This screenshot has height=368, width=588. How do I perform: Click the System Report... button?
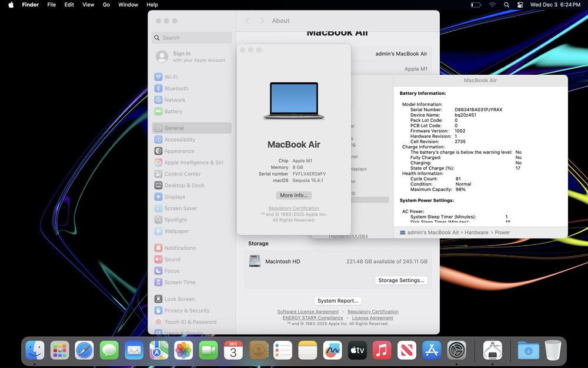[x=338, y=301]
